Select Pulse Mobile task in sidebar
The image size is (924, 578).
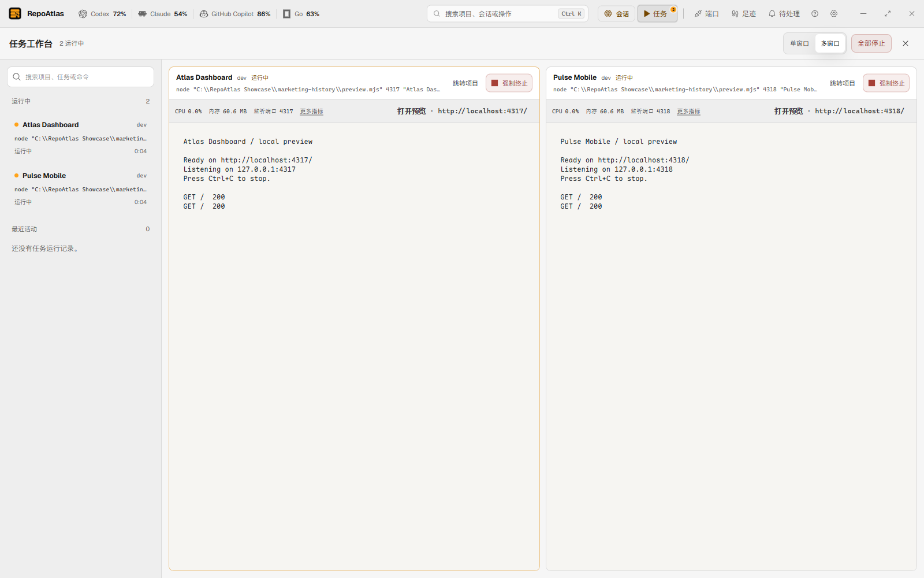(80, 188)
